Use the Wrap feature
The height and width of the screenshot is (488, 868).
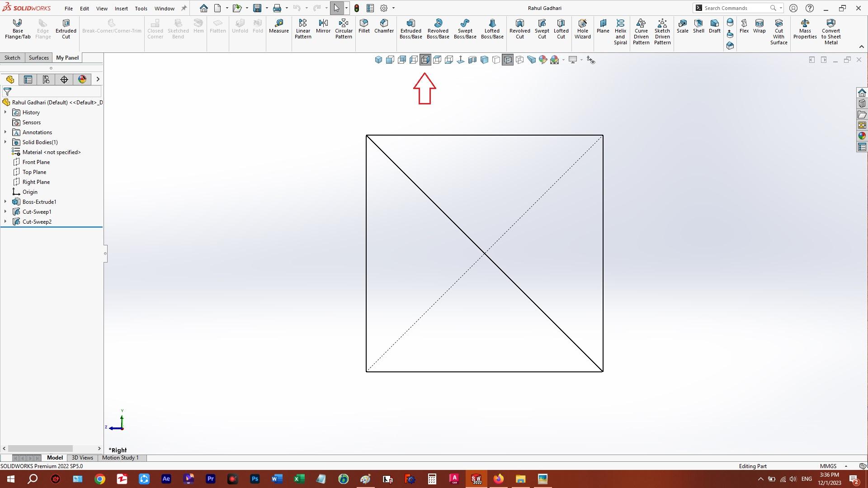click(759, 26)
